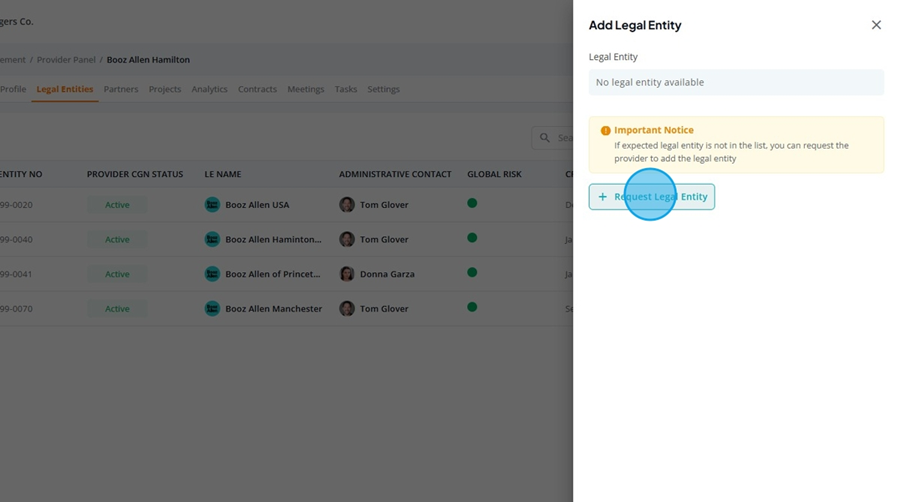Click the Active status badge for 99-0070

tap(117, 308)
